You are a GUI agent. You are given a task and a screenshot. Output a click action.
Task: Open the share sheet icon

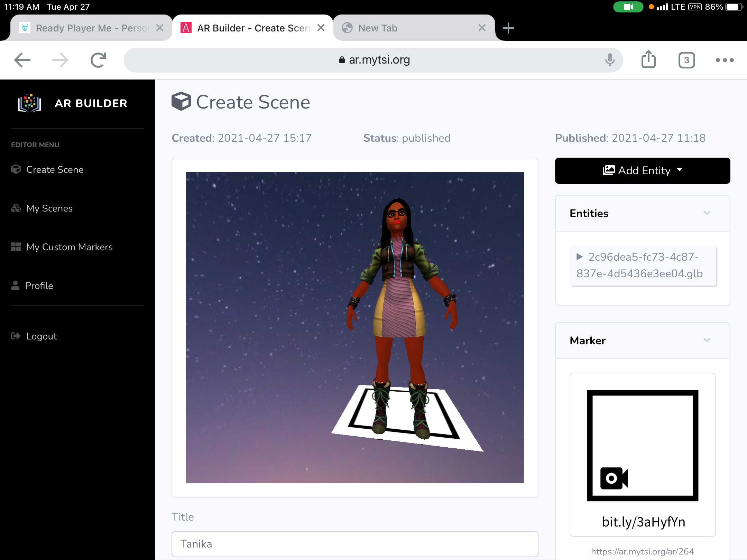tap(648, 59)
